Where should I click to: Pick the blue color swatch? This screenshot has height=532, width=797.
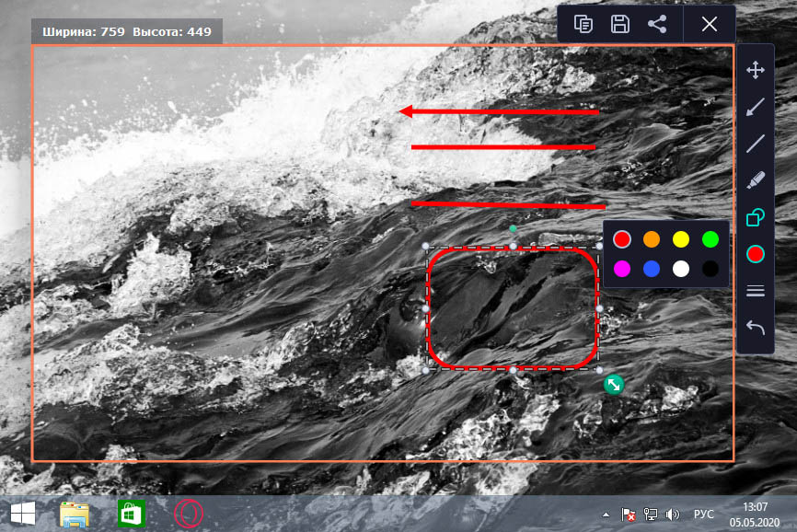[x=651, y=269]
